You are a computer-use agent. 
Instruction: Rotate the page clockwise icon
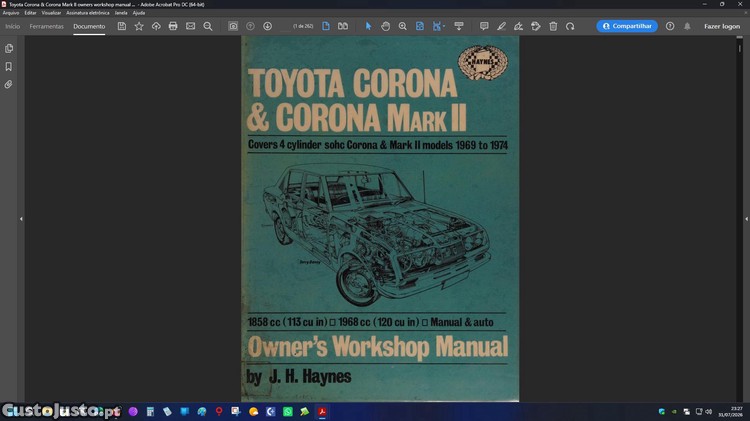click(x=570, y=26)
